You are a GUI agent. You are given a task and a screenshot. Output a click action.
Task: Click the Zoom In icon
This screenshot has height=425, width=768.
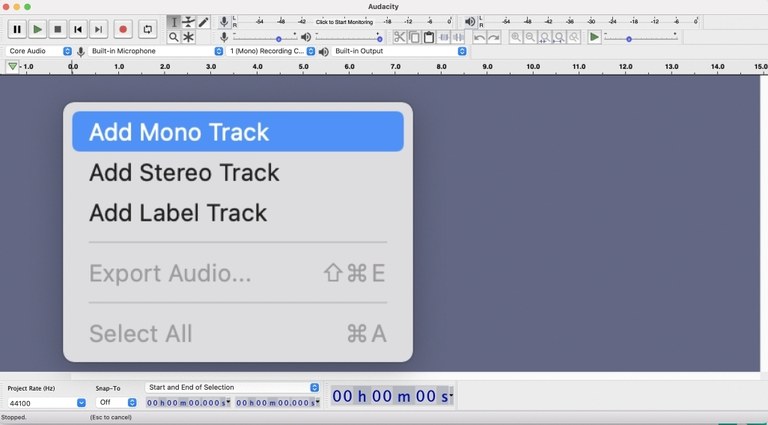click(516, 37)
